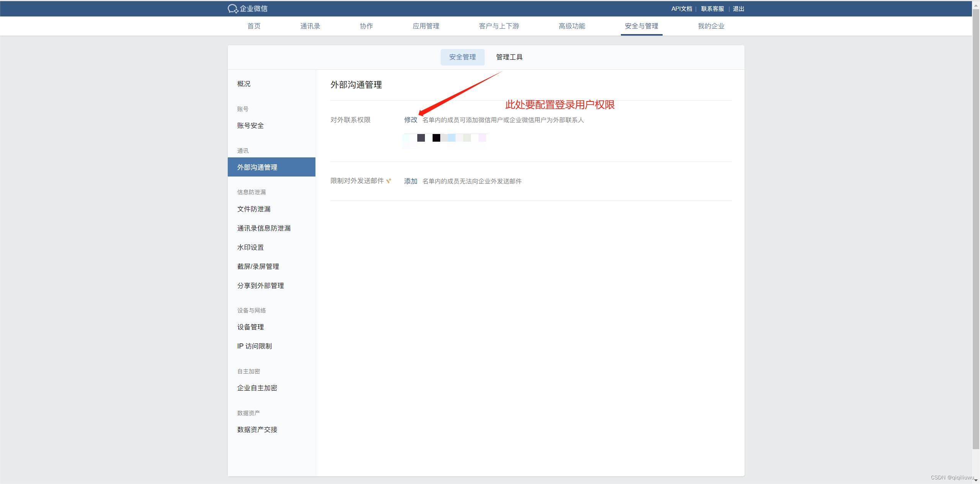Image resolution: width=980 pixels, height=484 pixels.
Task: Open API文档 link in header
Action: tap(681, 9)
